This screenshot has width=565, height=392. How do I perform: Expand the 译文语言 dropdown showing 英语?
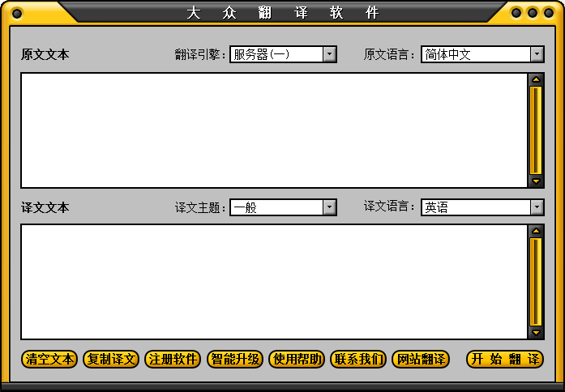(x=482, y=207)
